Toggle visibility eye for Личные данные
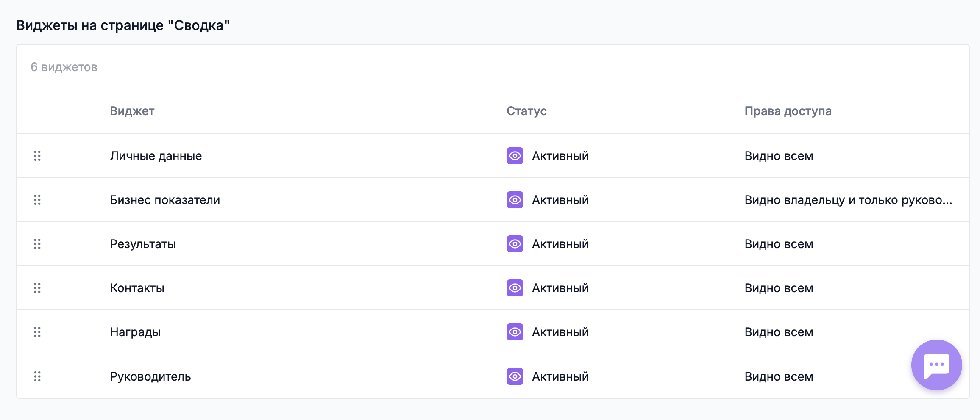This screenshot has height=420, width=980. [x=515, y=156]
